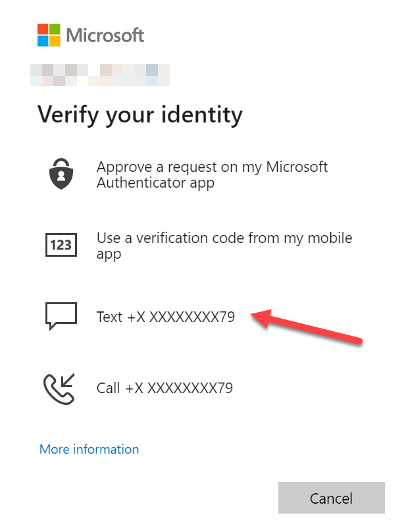
Task: Choose Approve a request on Authenticator app
Action: pyautogui.click(x=212, y=174)
